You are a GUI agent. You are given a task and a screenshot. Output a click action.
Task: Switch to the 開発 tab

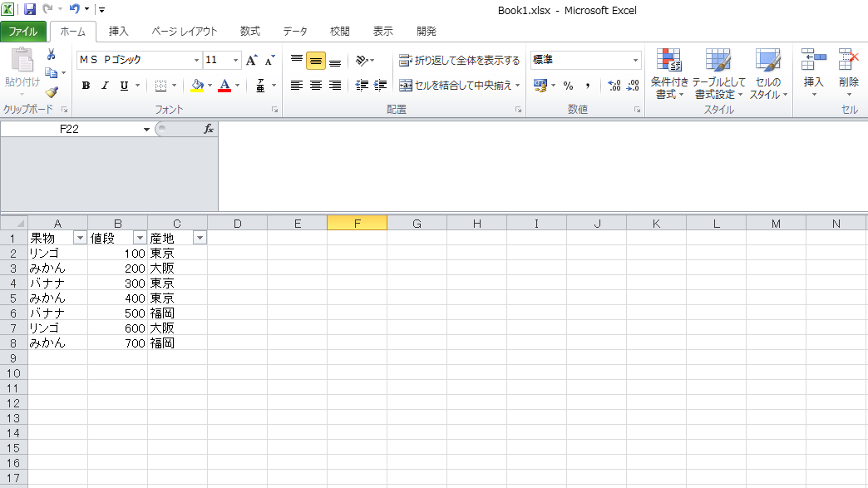[427, 32]
